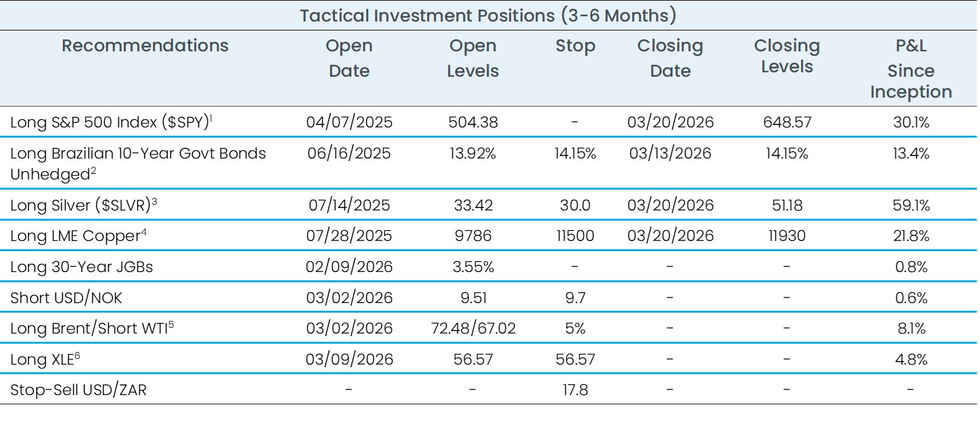Click the Recommendations column header

pos(145,46)
